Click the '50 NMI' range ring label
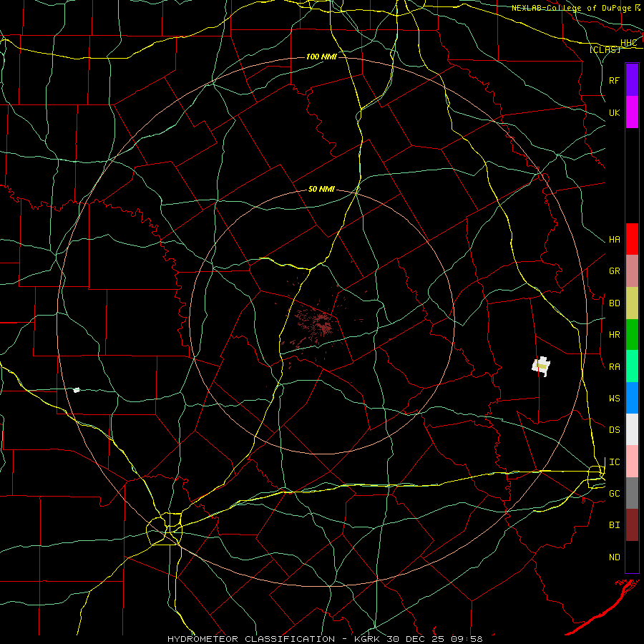The height and width of the screenshot is (644, 644). [x=321, y=189]
